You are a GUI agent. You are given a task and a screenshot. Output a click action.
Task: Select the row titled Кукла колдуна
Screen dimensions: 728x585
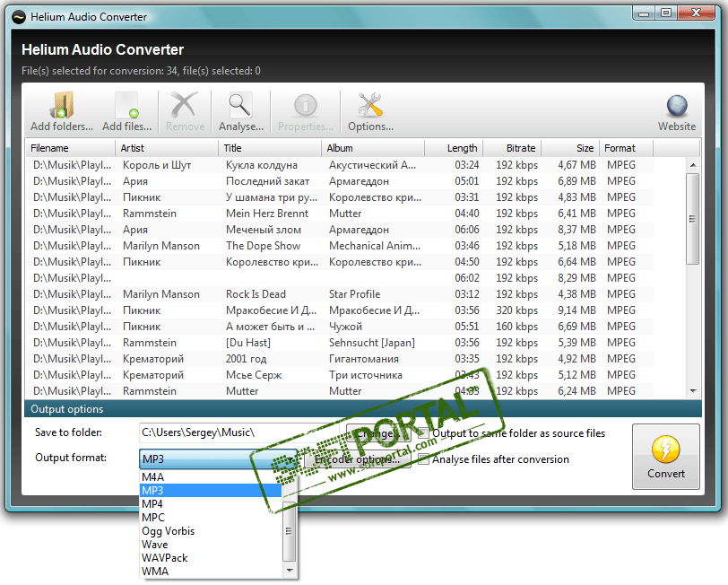[x=339, y=165]
